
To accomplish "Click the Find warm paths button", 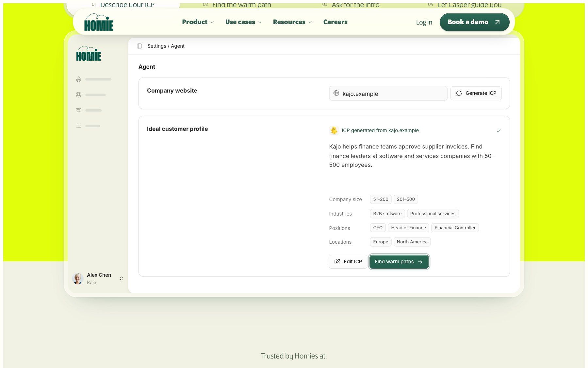I will (399, 262).
